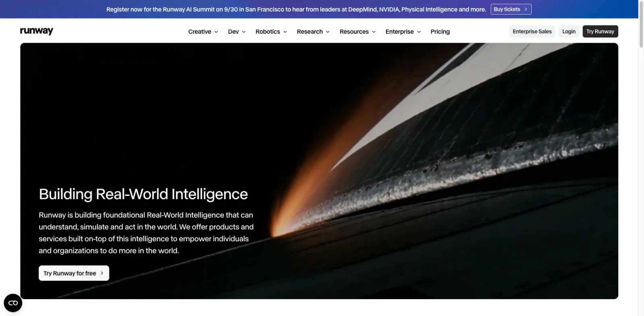Click the Building Real-World Intelligence heading
The image size is (644, 316).
[143, 194]
